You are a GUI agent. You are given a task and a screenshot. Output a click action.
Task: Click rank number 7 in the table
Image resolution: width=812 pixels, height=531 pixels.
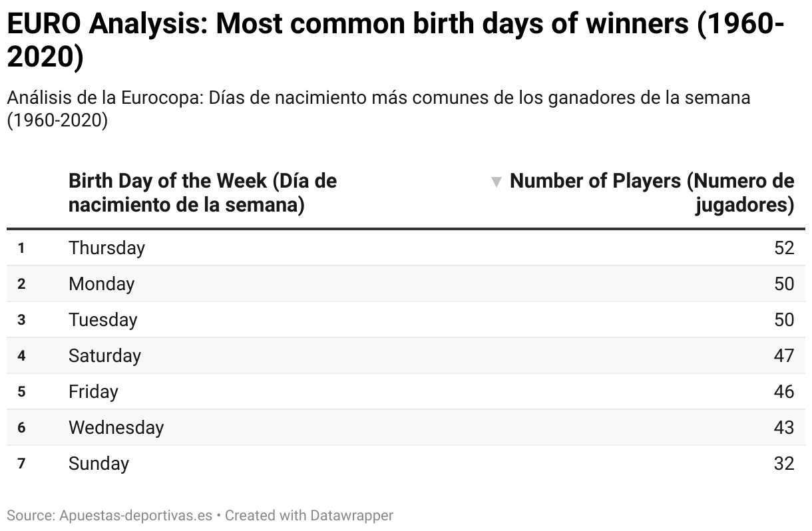(21, 464)
